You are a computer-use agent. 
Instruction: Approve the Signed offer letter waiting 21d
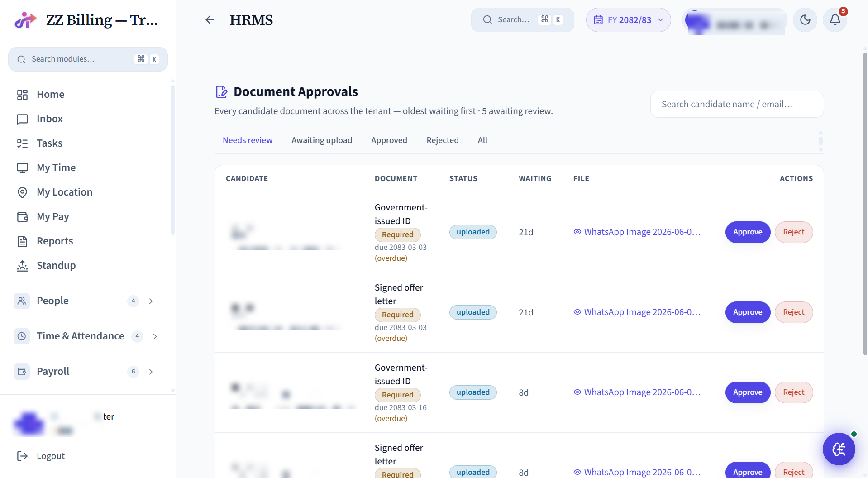tap(748, 312)
